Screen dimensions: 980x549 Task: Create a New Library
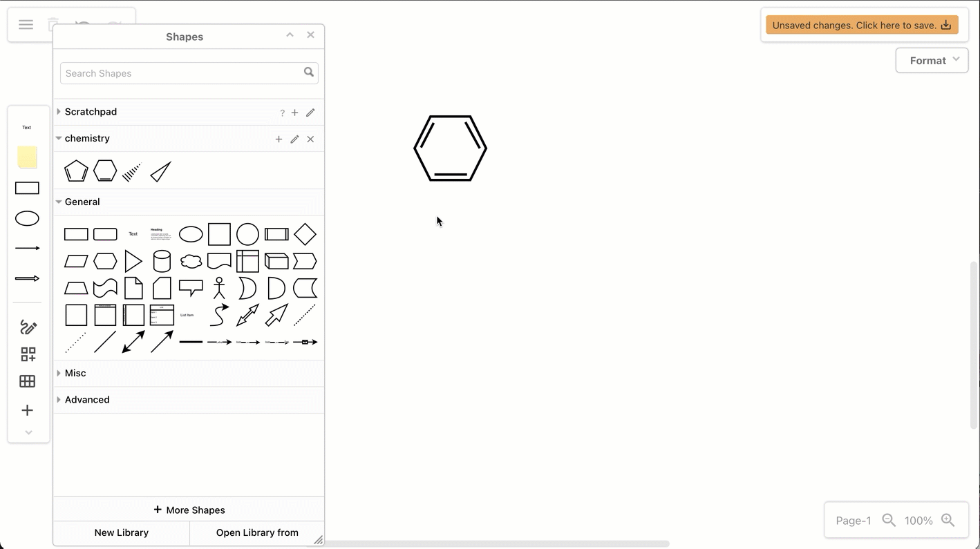point(121,532)
